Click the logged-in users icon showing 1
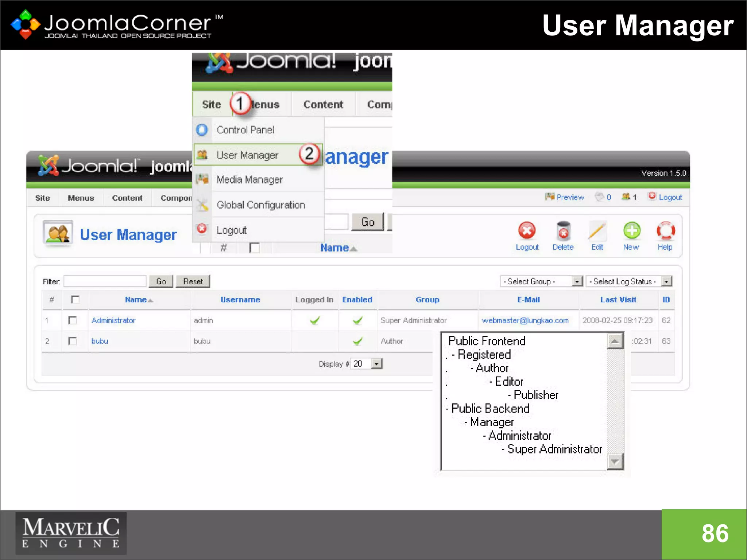The height and width of the screenshot is (560, 747). point(626,197)
